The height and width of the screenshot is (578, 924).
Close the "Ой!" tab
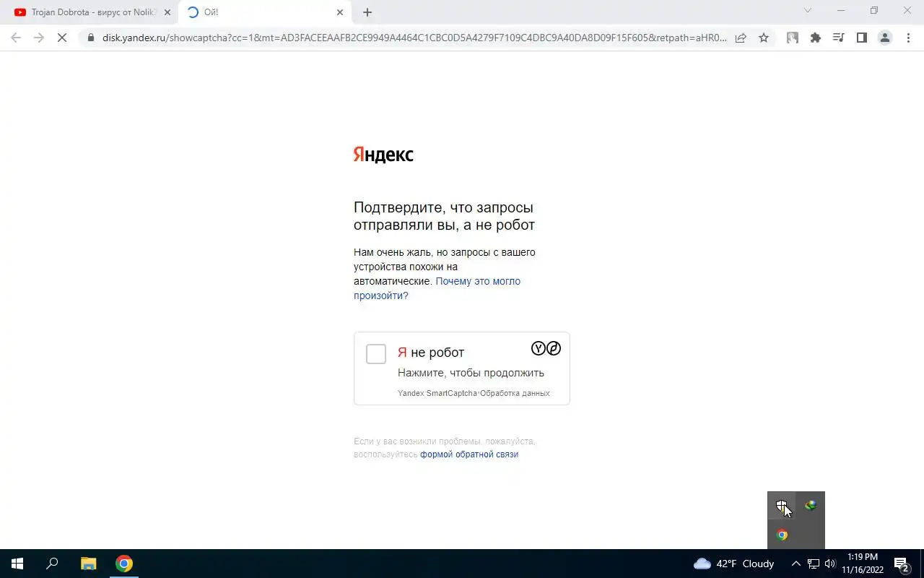(340, 12)
